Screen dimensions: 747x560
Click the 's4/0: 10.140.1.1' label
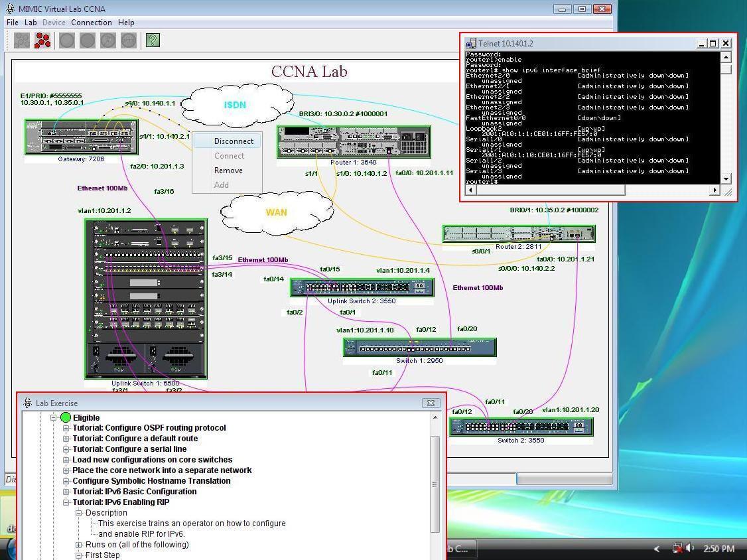click(150, 103)
